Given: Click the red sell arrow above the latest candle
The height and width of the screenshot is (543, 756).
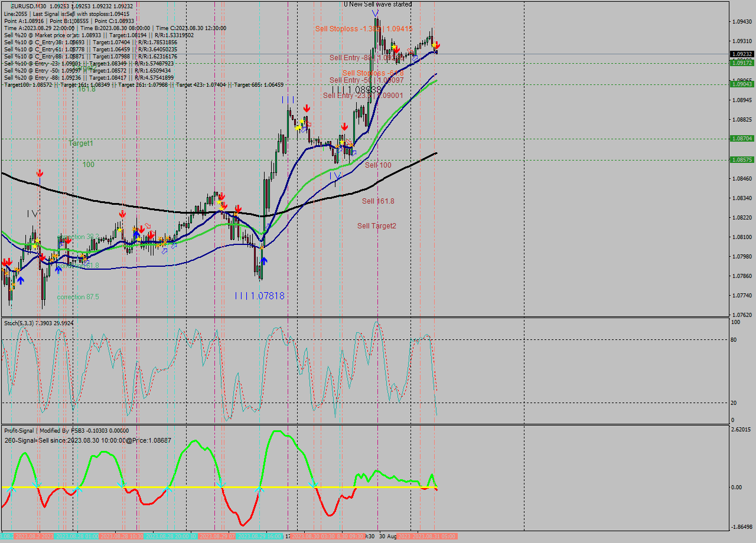Looking at the screenshot, I should (437, 46).
